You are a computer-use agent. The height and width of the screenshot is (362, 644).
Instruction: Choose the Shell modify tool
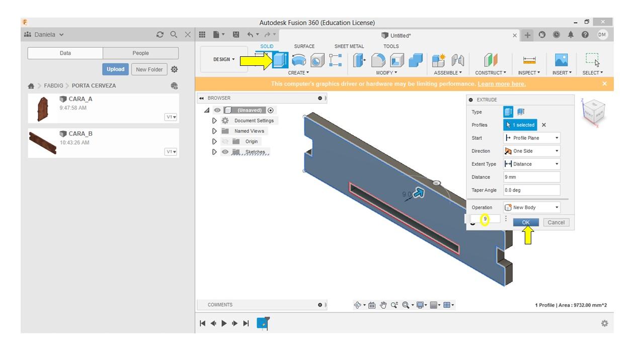397,60
